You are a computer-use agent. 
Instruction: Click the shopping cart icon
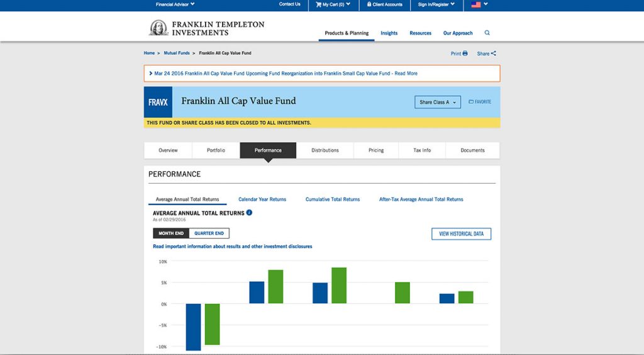[318, 4]
